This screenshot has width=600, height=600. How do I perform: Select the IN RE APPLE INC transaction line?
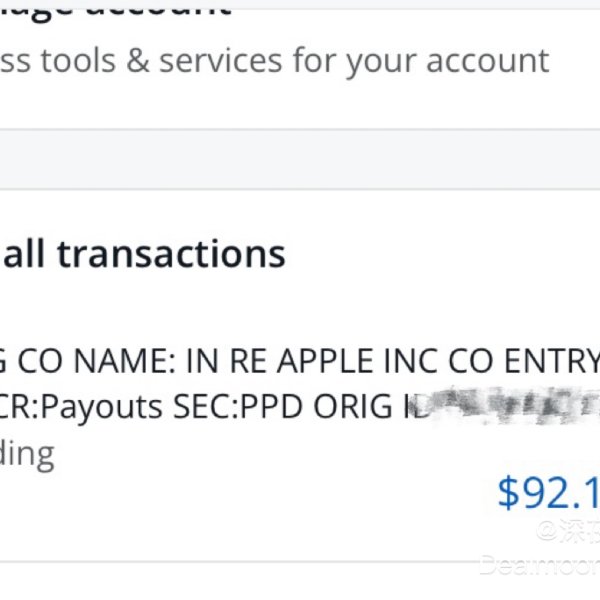pyautogui.click(x=300, y=360)
